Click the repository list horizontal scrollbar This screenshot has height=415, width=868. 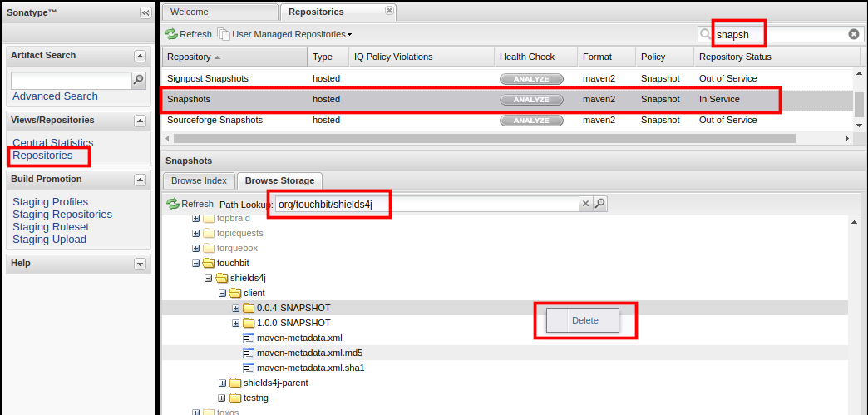pyautogui.click(x=483, y=138)
